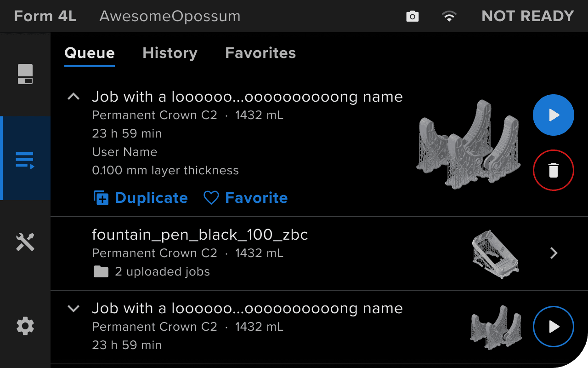
Task: Mark the first job as Favorite
Action: coord(246,198)
